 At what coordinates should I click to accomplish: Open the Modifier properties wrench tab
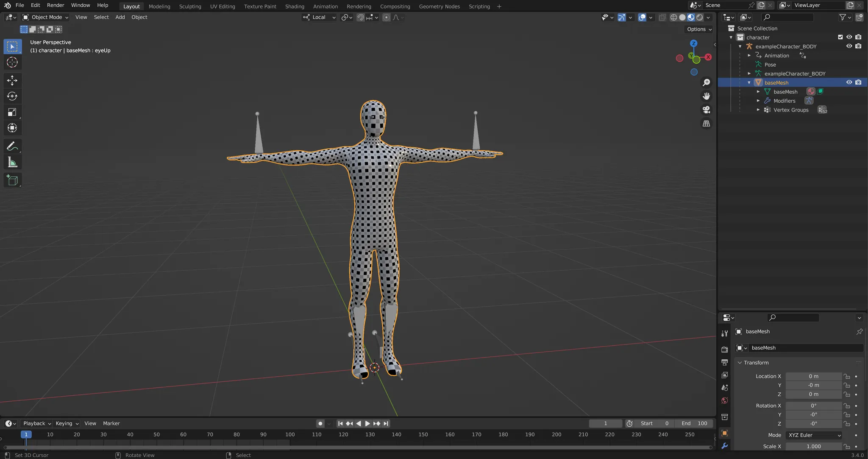[x=725, y=446]
